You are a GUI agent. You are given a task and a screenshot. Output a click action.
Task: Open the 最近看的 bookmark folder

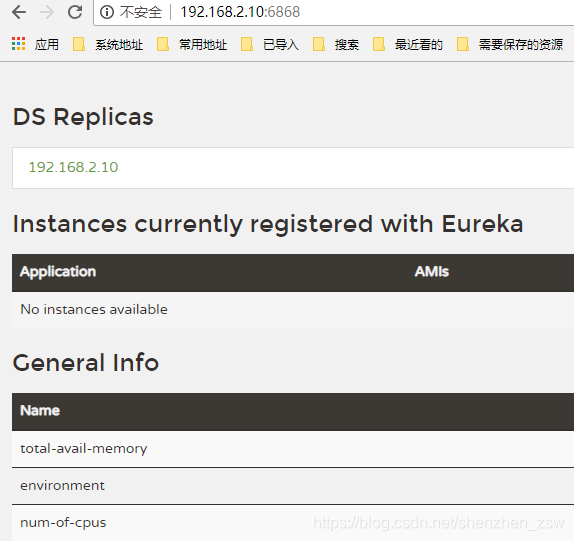[408, 44]
